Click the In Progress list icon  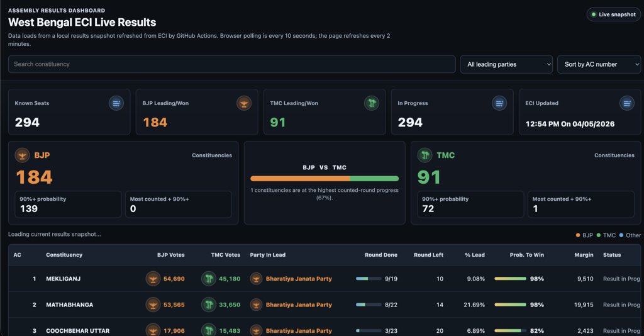[x=499, y=103]
